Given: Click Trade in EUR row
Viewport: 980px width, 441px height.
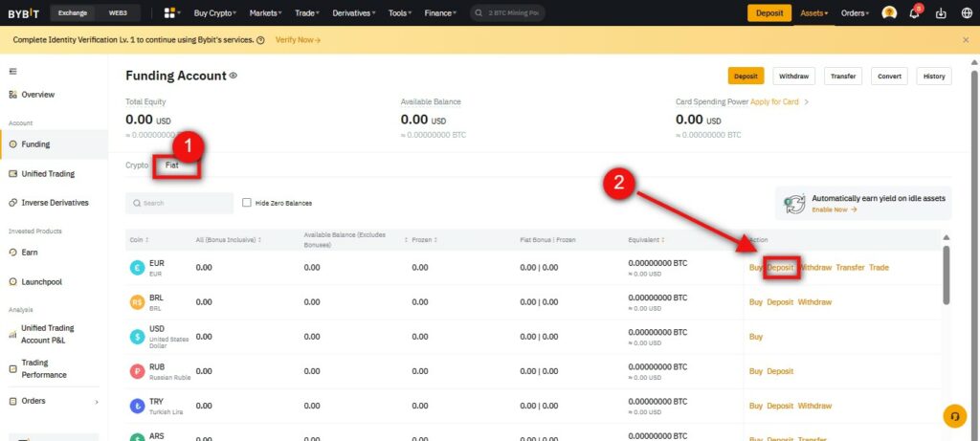Looking at the screenshot, I should tap(879, 267).
